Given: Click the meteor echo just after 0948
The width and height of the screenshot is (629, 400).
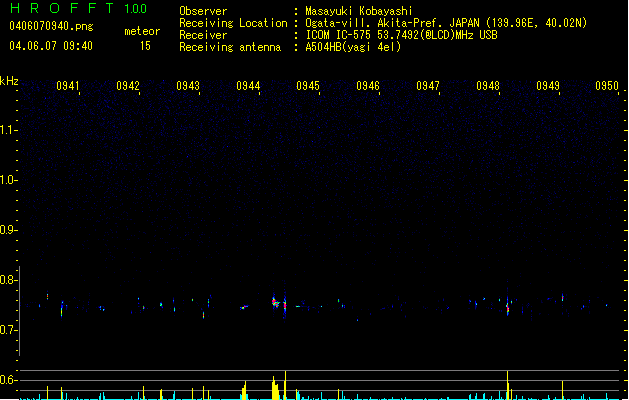Looking at the screenshot, I should 507,306.
